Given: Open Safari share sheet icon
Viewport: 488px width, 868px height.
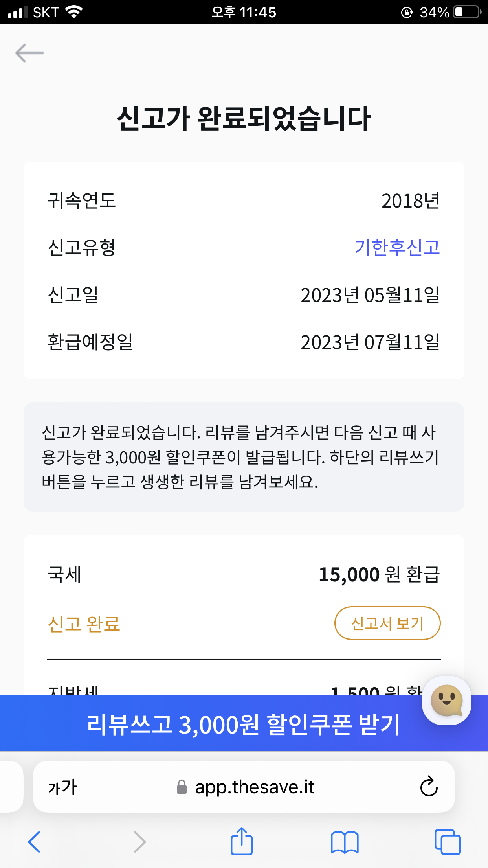Looking at the screenshot, I should click(241, 841).
